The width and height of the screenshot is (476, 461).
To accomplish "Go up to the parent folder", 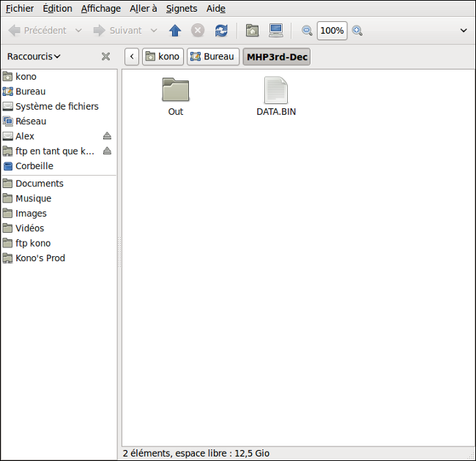I will 175,30.
